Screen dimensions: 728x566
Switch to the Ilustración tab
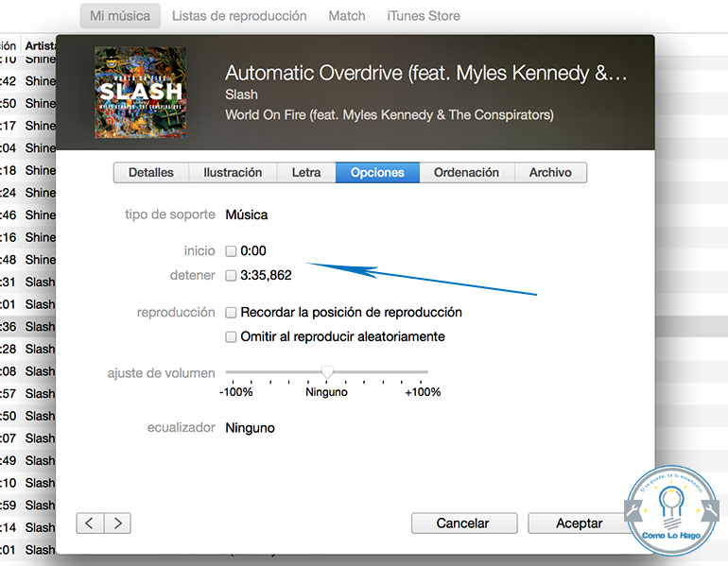pyautogui.click(x=233, y=173)
